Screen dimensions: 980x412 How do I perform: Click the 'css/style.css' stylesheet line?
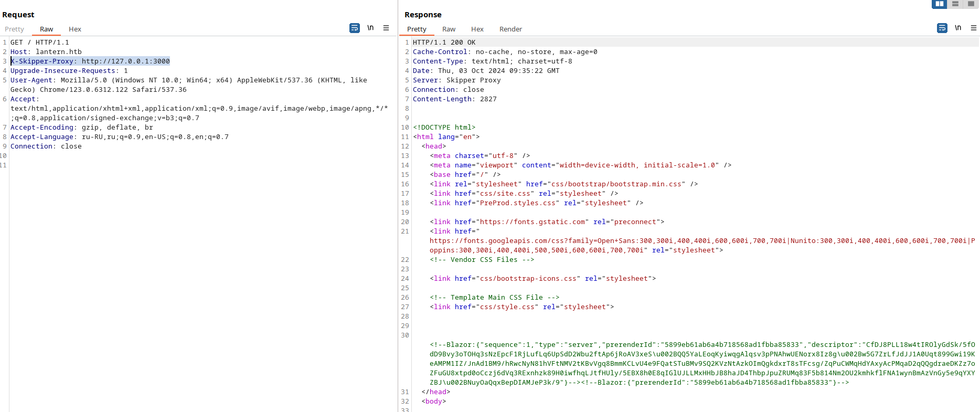[522, 307]
